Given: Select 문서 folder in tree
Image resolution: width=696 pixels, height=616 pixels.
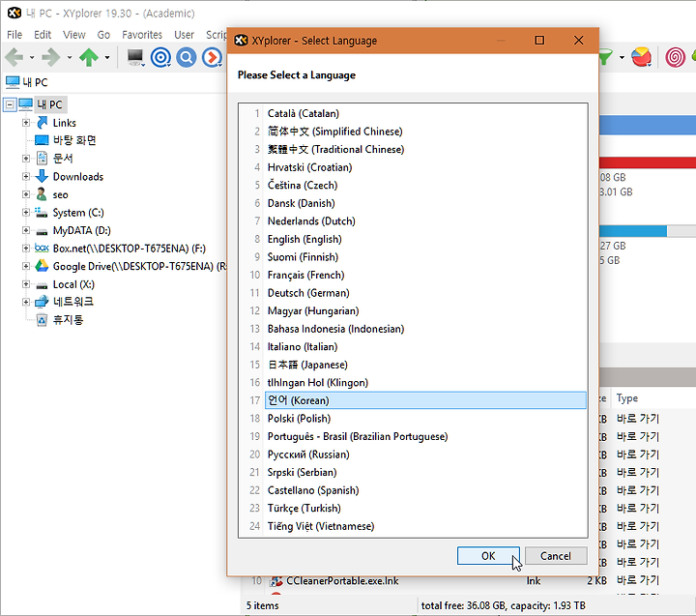Looking at the screenshot, I should point(63,159).
